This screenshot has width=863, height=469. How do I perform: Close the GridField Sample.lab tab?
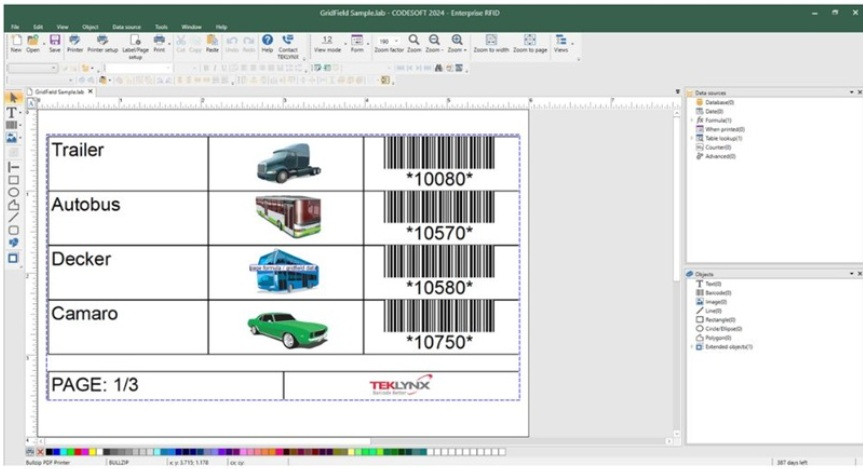[91, 92]
